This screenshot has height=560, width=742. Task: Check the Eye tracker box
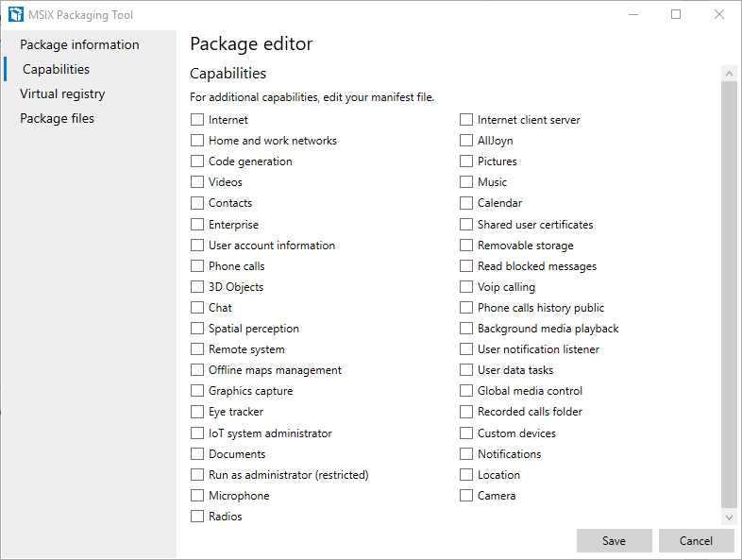tap(197, 412)
